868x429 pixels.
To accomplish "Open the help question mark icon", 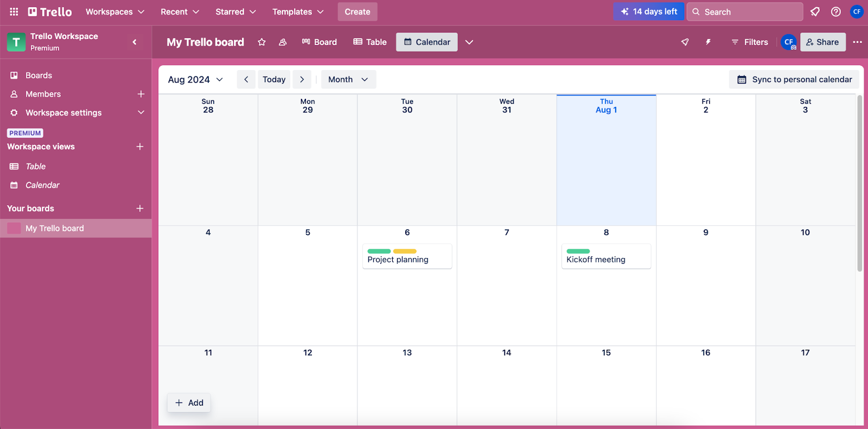I will point(836,11).
